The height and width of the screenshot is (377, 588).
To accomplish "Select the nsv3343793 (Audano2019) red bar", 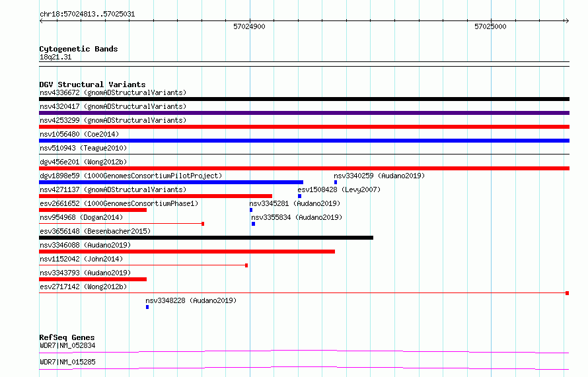I will pyautogui.click(x=92, y=279).
